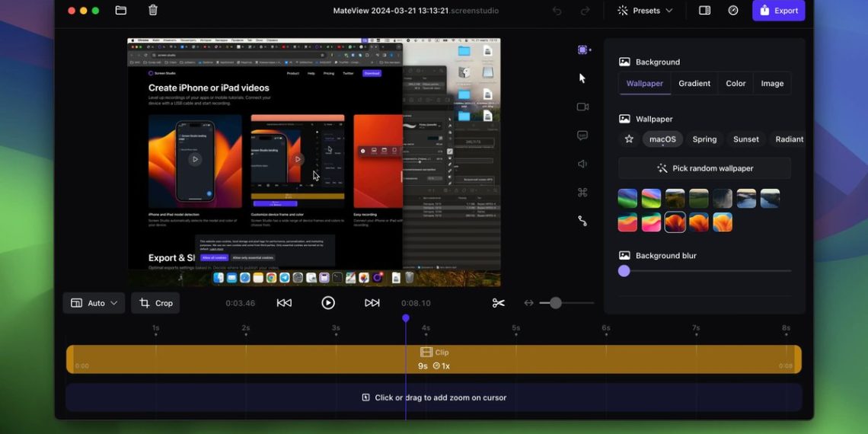Click the Background blur slider handle
868x434 pixels.
tap(624, 271)
